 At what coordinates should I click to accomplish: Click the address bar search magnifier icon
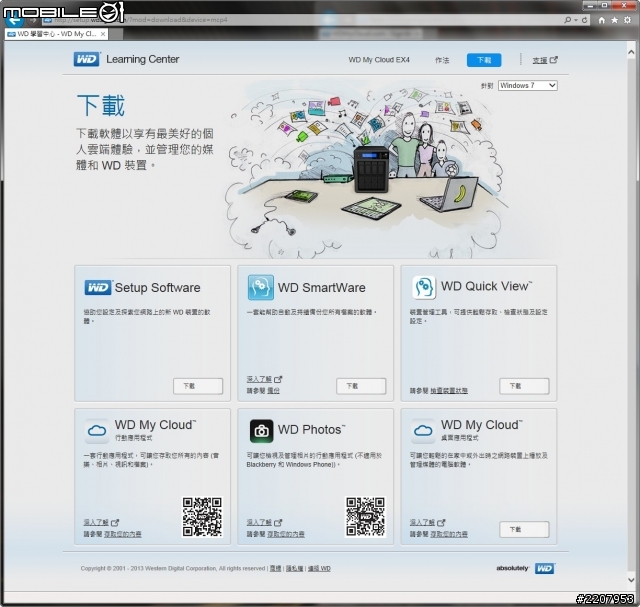pos(567,20)
